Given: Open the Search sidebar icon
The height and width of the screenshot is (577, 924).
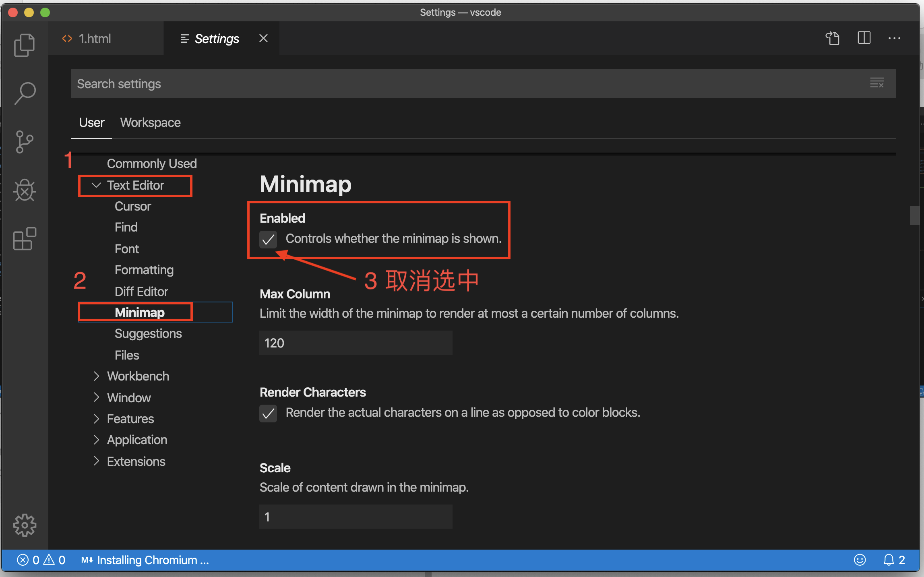Looking at the screenshot, I should 25,93.
